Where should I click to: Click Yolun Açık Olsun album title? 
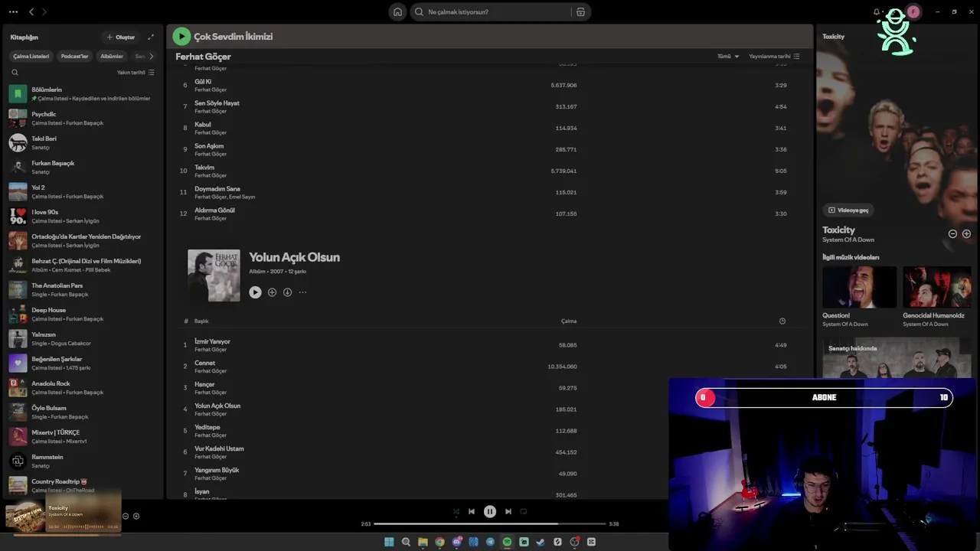point(294,257)
